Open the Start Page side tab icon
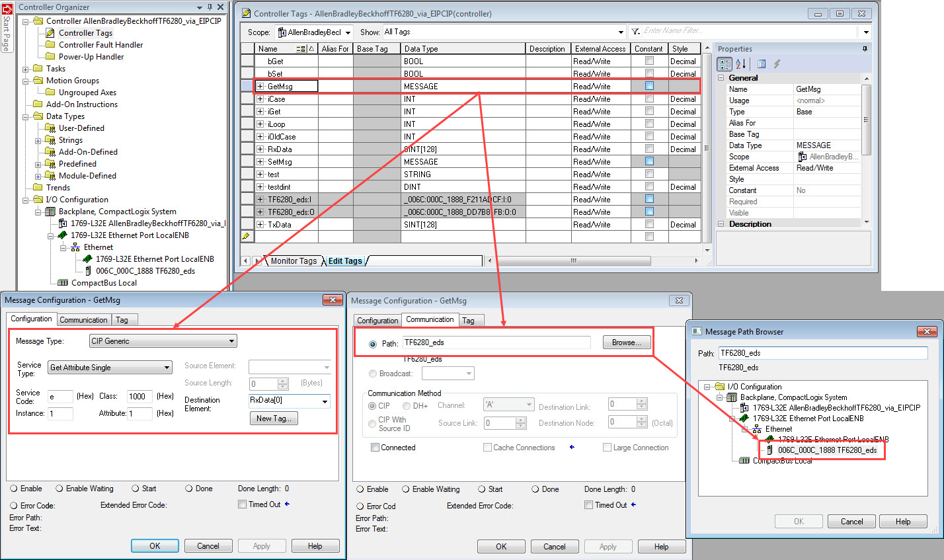Viewport: 944px width, 560px height. pos(7,8)
